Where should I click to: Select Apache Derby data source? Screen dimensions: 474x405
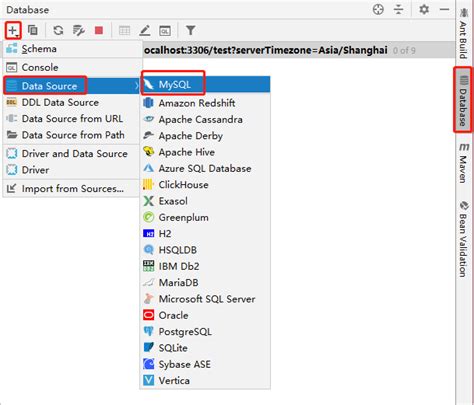(x=205, y=136)
